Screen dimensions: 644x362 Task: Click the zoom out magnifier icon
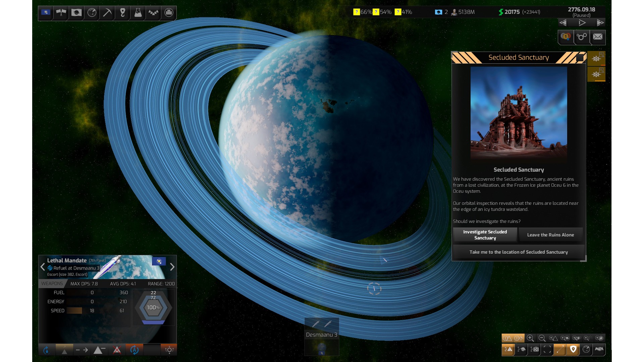tap(542, 338)
